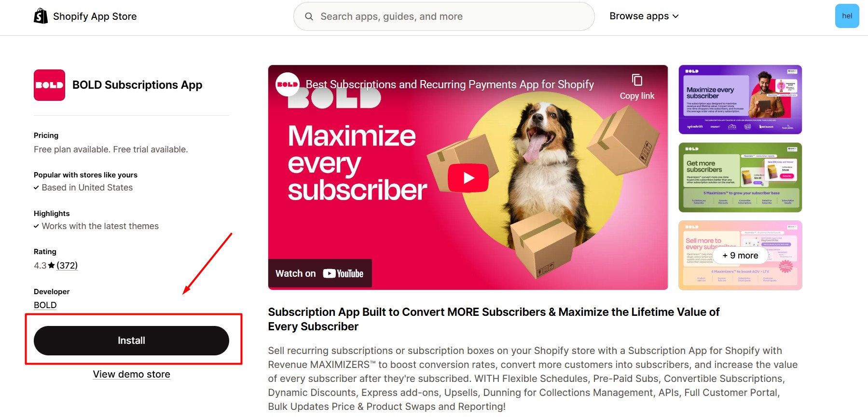This screenshot has height=420, width=868.
Task: Click the Shopify App Store header title
Action: [95, 16]
